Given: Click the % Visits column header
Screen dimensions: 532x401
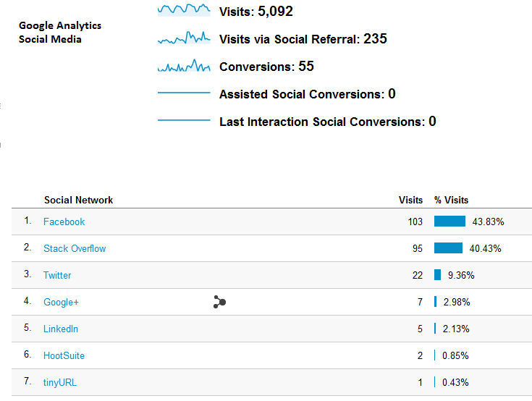Looking at the screenshot, I should [x=451, y=200].
